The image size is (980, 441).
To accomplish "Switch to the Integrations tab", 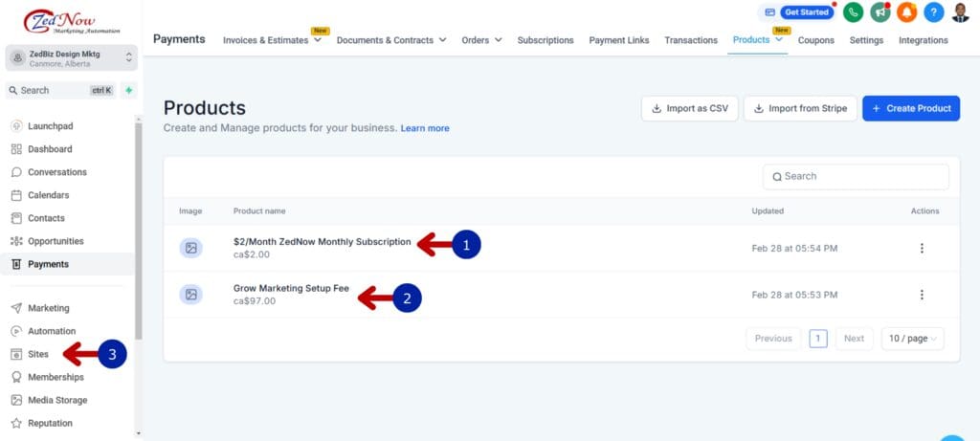I will click(924, 40).
